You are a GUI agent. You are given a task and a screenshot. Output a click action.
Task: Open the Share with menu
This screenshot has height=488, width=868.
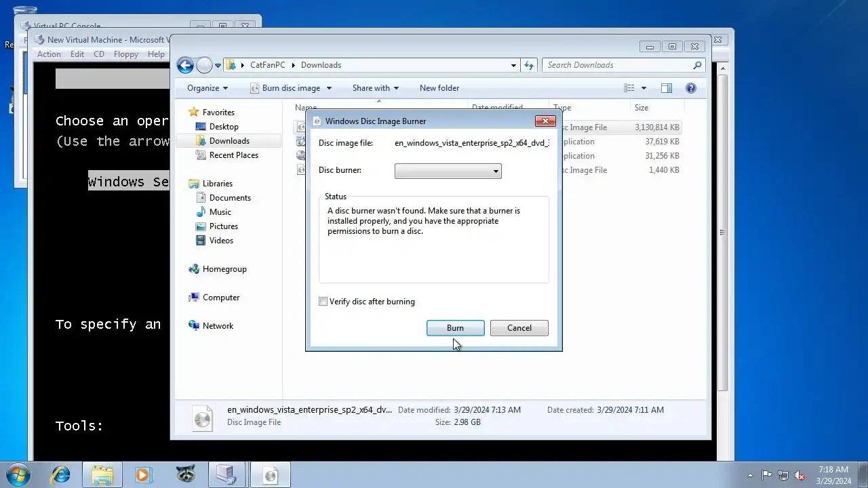coord(376,88)
